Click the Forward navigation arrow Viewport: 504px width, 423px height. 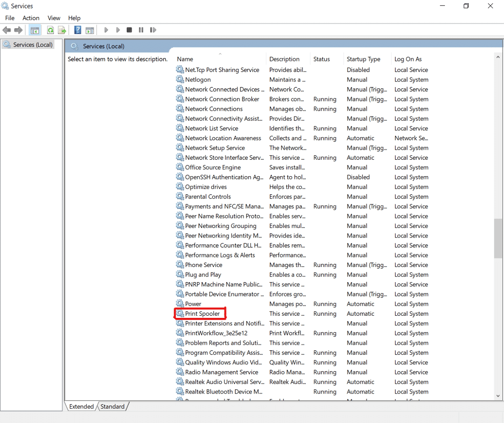(x=18, y=29)
